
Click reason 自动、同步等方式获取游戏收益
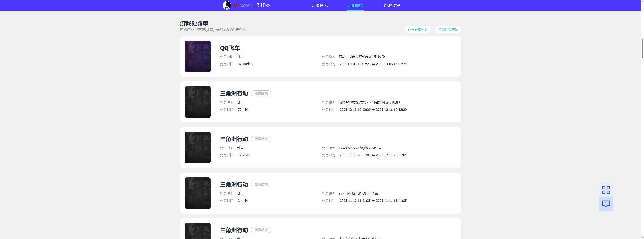(x=362, y=57)
